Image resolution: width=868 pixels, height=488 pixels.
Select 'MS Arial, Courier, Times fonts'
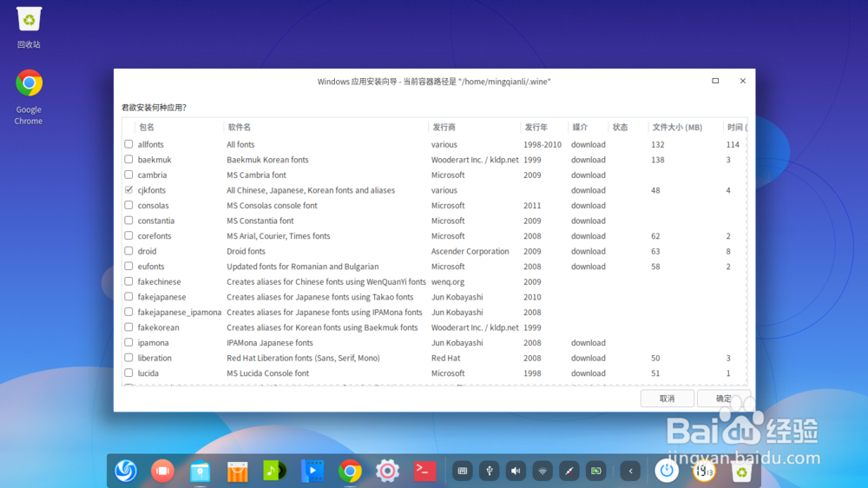tap(279, 235)
